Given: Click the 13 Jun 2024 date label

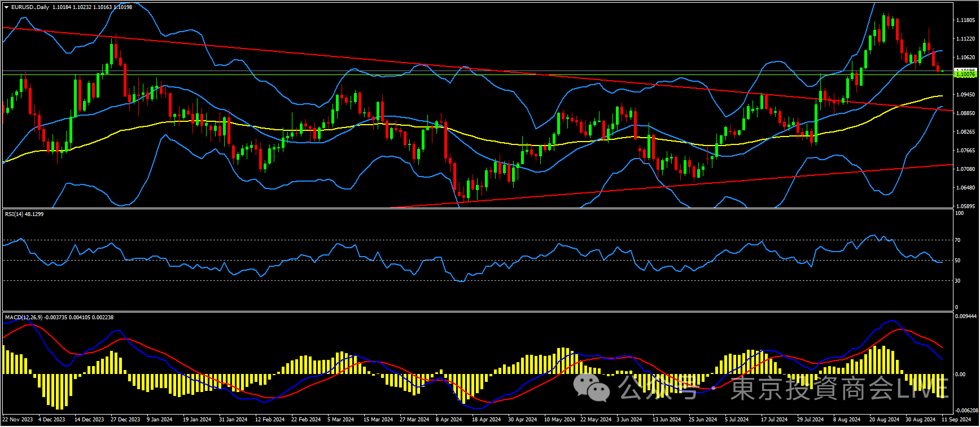Looking at the screenshot, I should click(667, 420).
